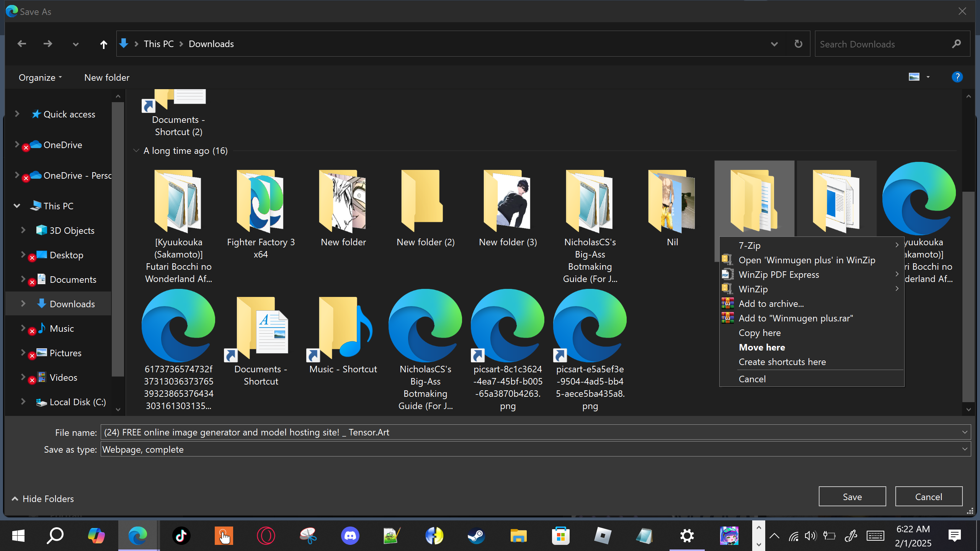Open the Help question mark icon
980x551 pixels.
pyautogui.click(x=957, y=77)
